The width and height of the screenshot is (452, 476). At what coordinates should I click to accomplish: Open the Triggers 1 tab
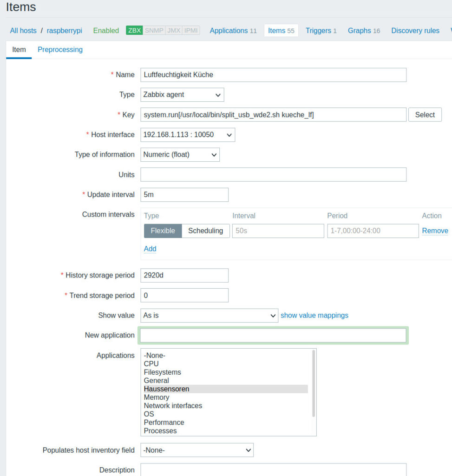[321, 31]
